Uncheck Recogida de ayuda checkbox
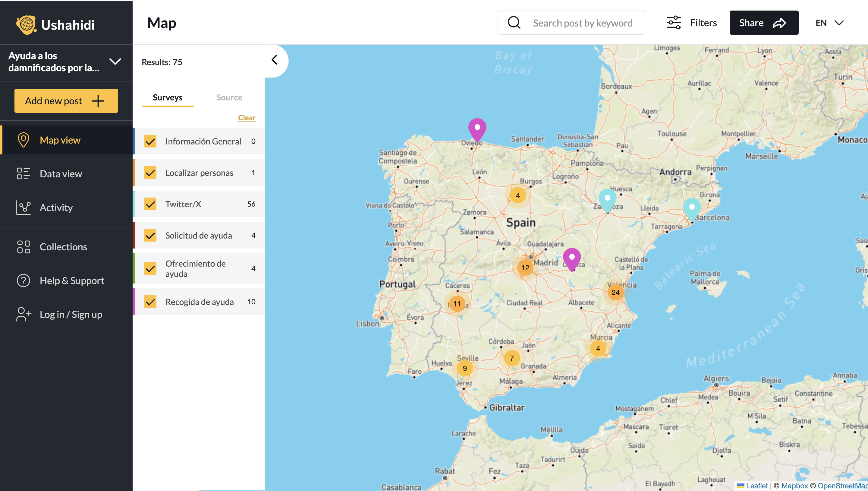This screenshot has width=868, height=491. pos(150,302)
